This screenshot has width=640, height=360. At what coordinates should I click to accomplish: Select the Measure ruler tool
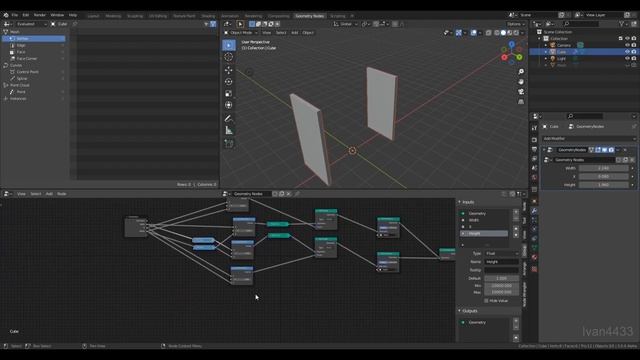[229, 131]
